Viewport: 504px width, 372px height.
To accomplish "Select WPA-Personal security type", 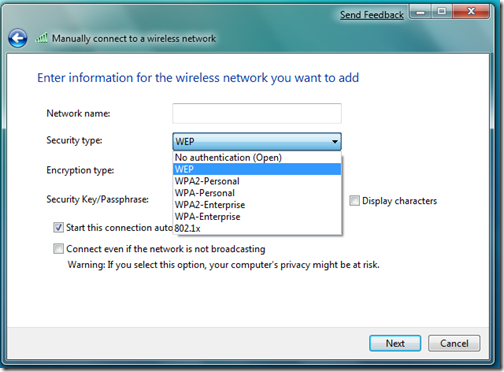I will click(257, 193).
